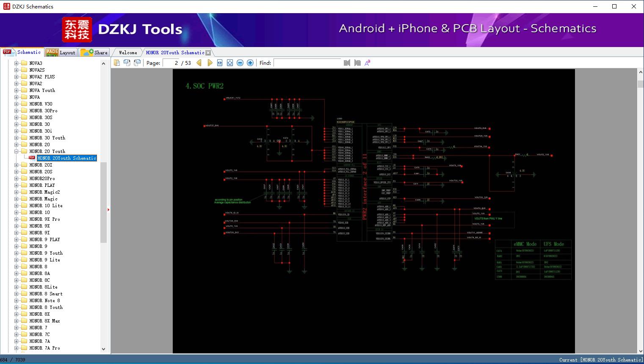Click the Find text input field

[307, 63]
